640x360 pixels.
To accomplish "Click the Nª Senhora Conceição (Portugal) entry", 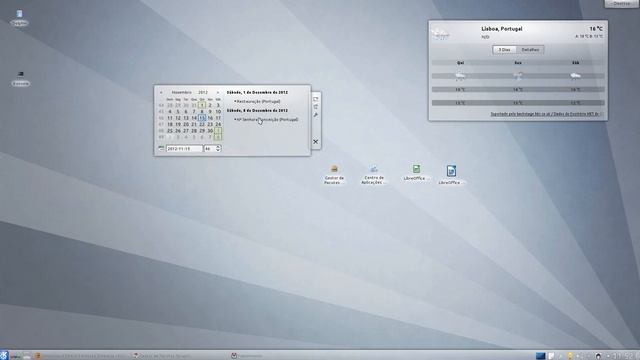I will tap(267, 120).
